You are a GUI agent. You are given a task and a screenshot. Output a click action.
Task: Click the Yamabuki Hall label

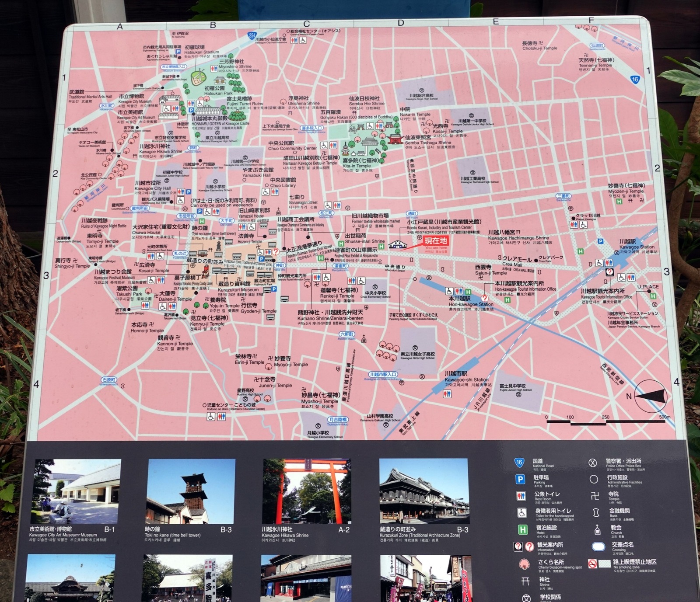point(256,175)
